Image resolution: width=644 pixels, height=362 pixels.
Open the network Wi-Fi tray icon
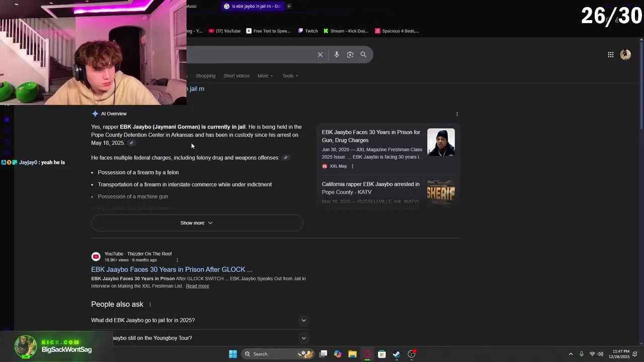[x=592, y=354]
